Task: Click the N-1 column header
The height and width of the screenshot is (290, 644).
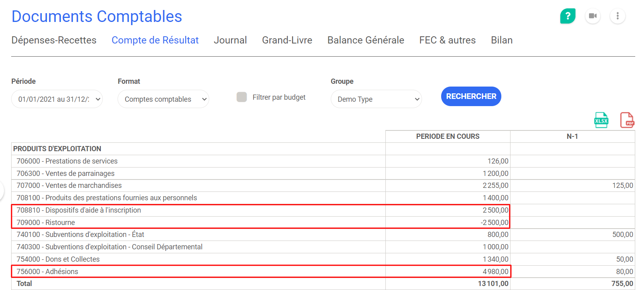Action: point(572,136)
